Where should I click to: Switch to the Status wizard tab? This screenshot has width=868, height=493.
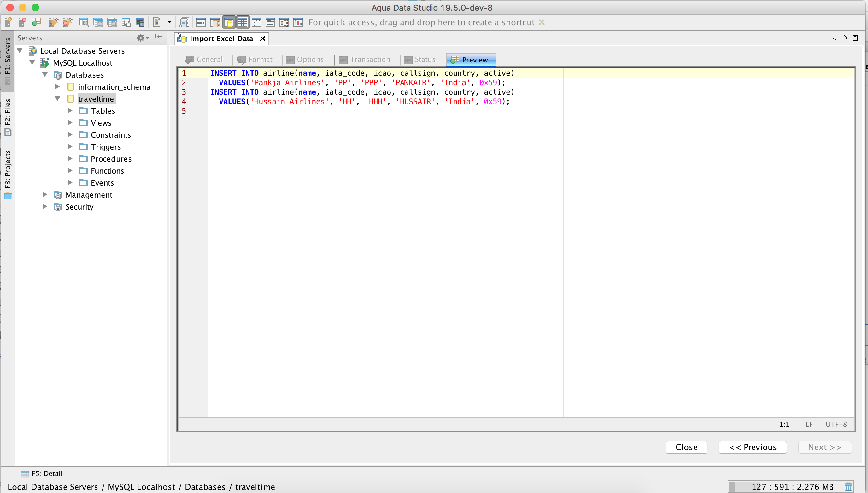[419, 60]
